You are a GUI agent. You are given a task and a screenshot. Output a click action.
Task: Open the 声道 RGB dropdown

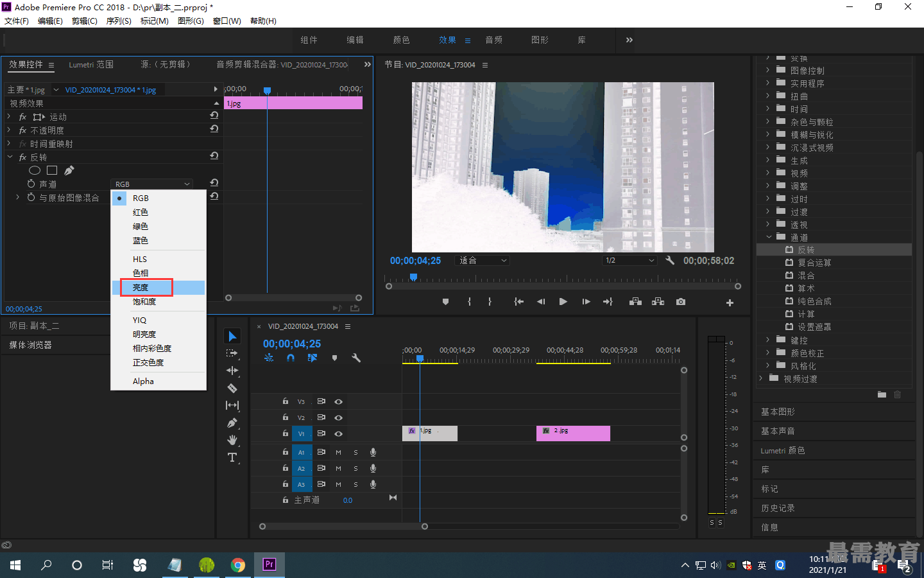coord(152,184)
